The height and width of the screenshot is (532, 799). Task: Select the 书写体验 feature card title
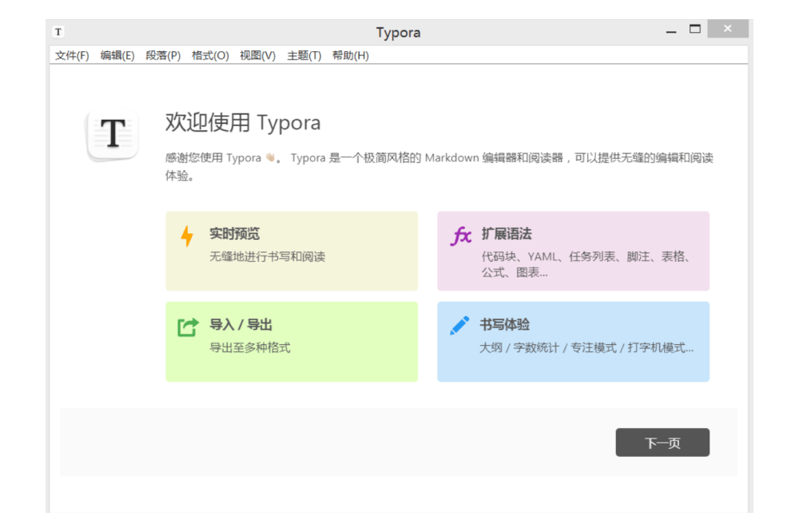tap(504, 325)
